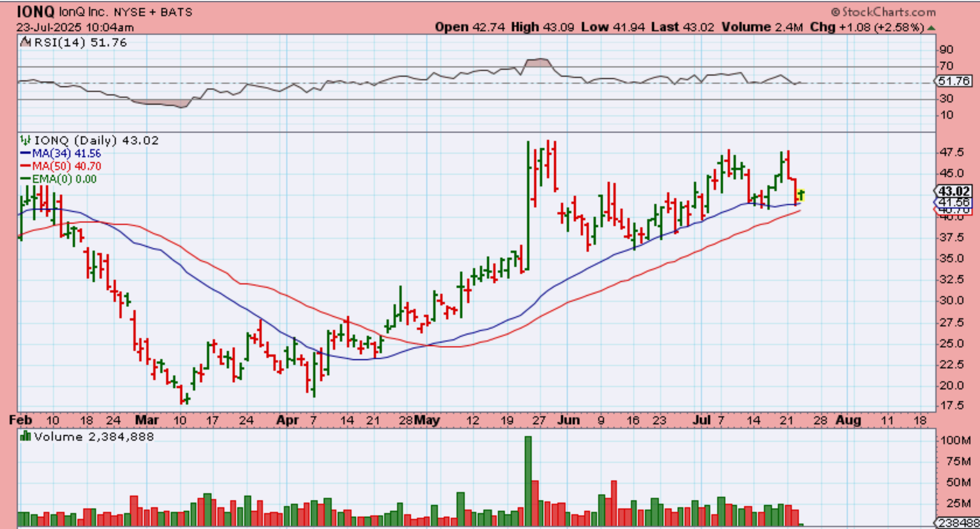
Task: Click the yellow-highlighted latest price bar
Action: 801,195
